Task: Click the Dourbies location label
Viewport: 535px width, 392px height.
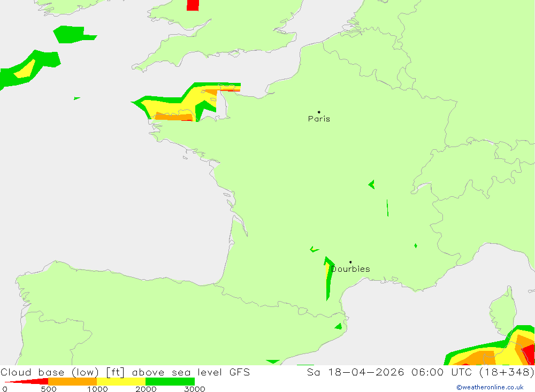Action: (x=350, y=269)
